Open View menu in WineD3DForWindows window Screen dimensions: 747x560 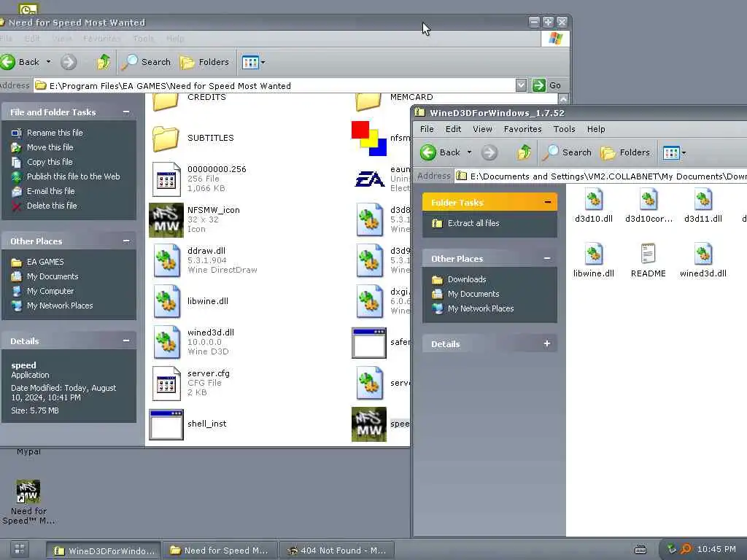482,129
